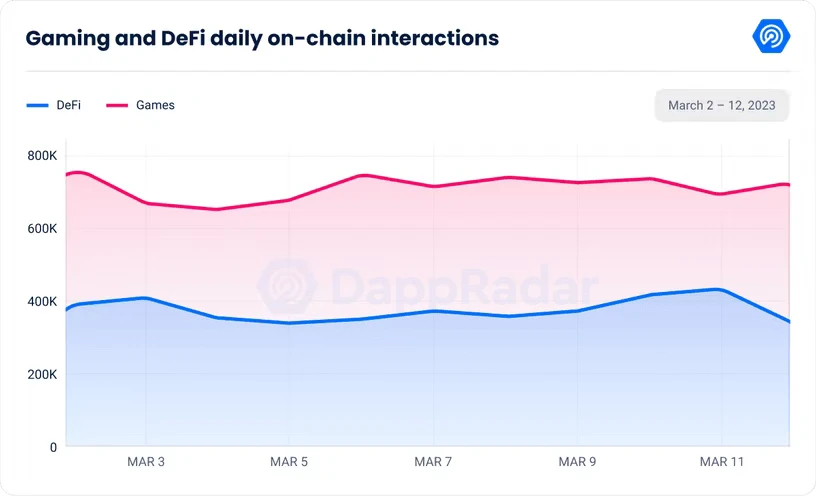Click the DappRadar hexagon logo icon
816x496 pixels.
tap(771, 36)
